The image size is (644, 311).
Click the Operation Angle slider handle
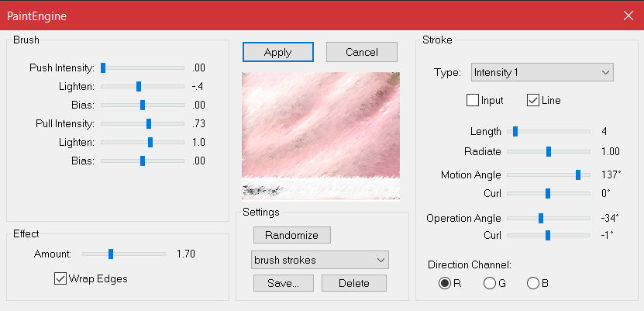[x=541, y=218]
